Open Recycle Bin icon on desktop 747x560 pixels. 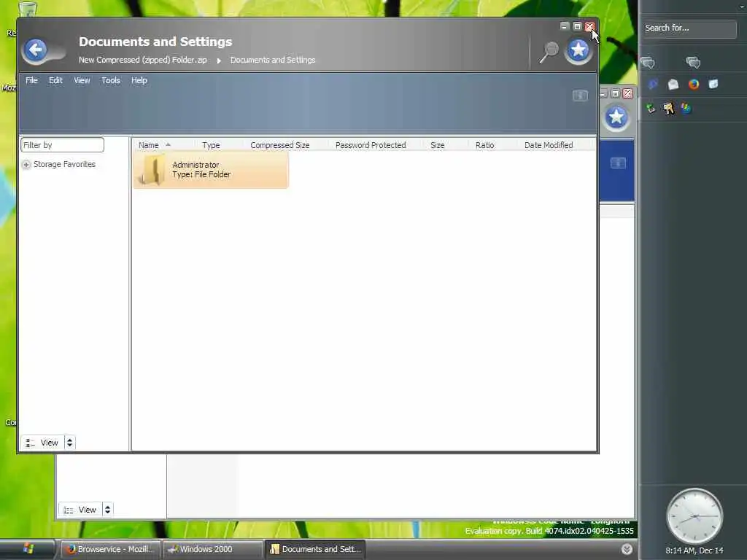[x=27, y=8]
